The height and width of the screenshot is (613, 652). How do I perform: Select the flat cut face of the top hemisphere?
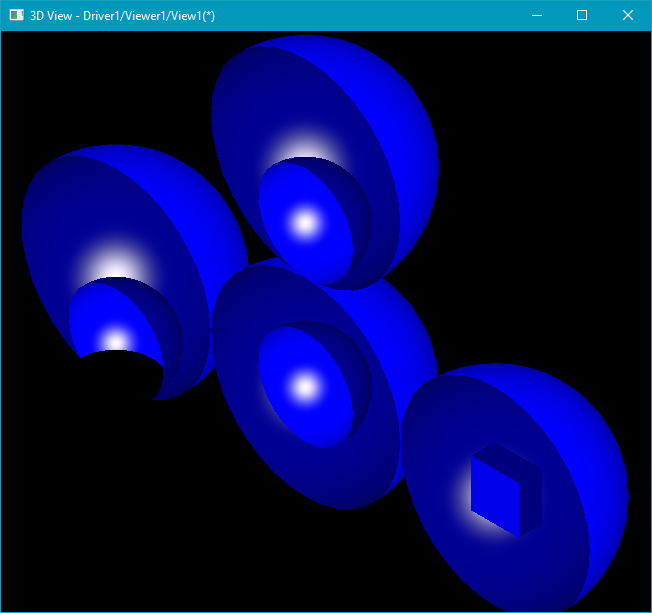(240, 120)
